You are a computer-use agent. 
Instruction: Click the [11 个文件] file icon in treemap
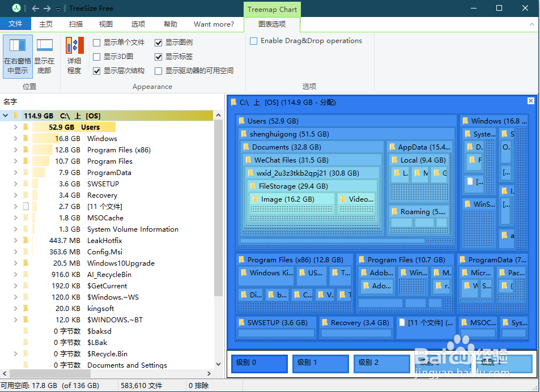(402, 322)
